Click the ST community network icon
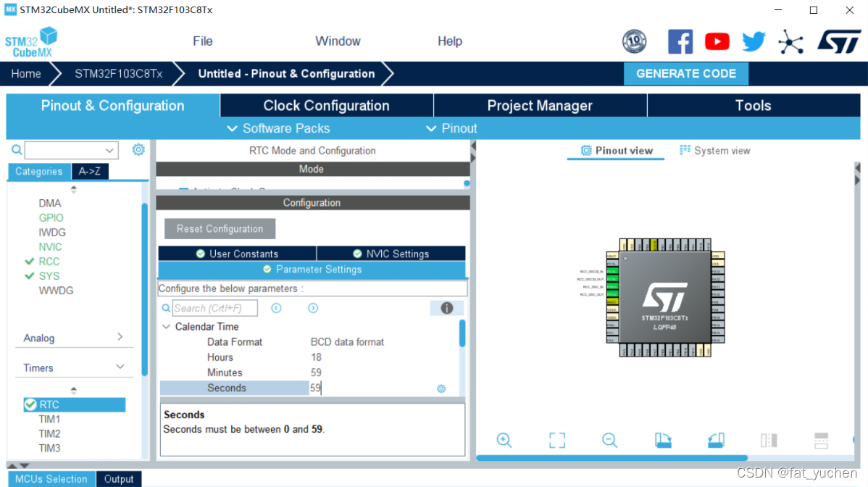The width and height of the screenshot is (868, 487). coord(790,42)
